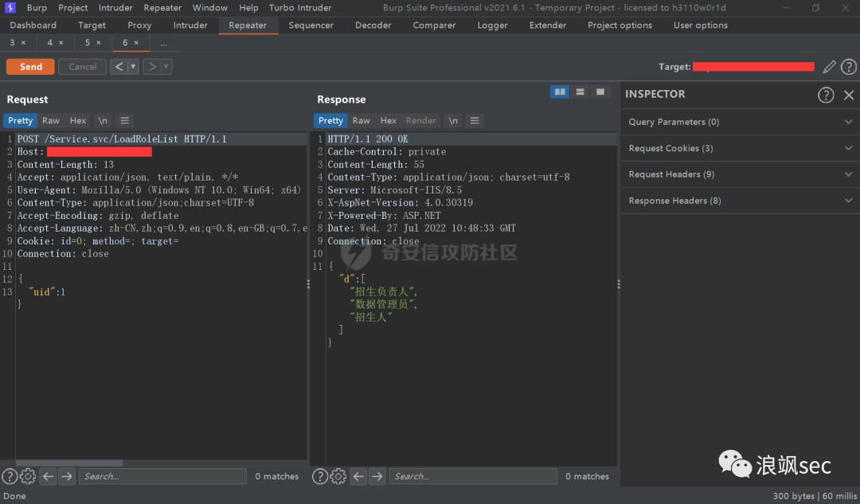Image resolution: width=860 pixels, height=504 pixels.
Task: Open the Turbo Intruder menu
Action: (x=300, y=8)
